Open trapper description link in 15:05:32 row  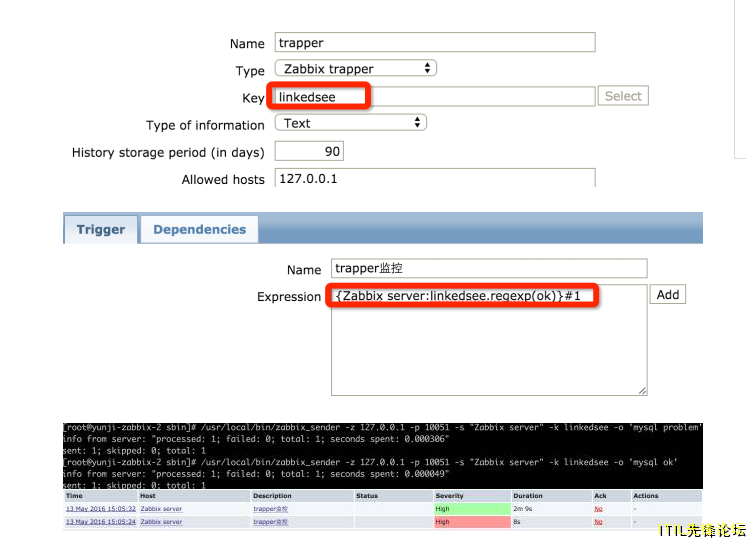pos(270,509)
